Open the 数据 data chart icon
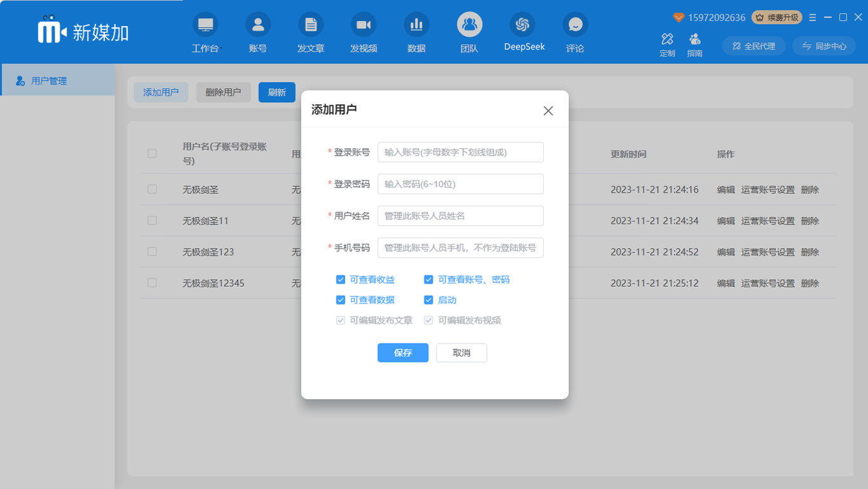Image resolution: width=868 pixels, height=489 pixels. point(416,25)
